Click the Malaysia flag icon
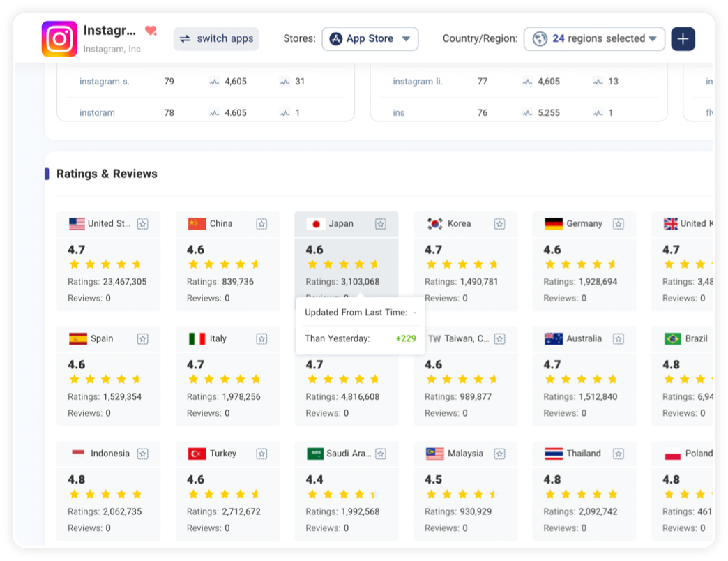 click(x=434, y=454)
